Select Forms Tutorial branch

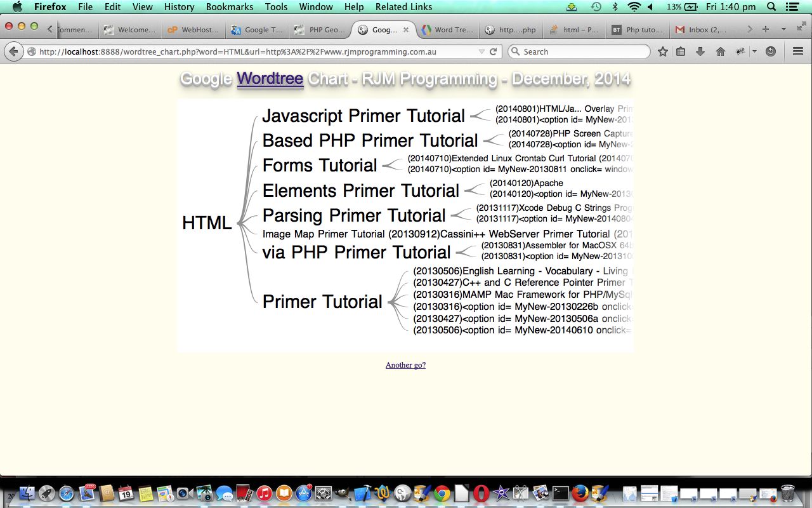pyautogui.click(x=320, y=165)
